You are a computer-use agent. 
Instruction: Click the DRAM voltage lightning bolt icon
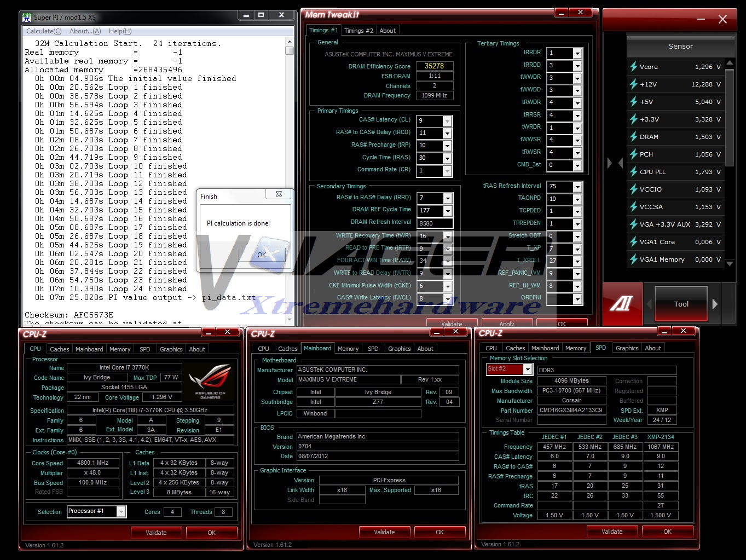(633, 137)
